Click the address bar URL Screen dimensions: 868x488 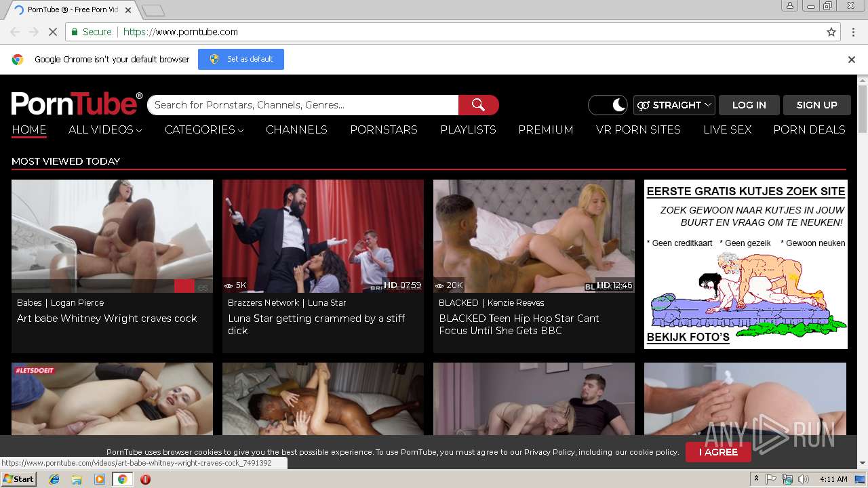pos(180,32)
